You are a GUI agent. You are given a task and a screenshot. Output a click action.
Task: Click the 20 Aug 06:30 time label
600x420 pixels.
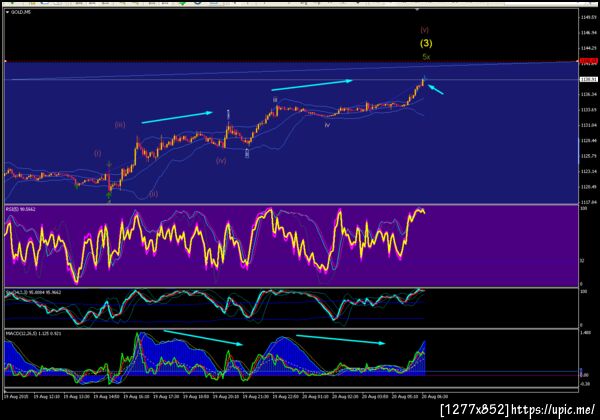point(435,397)
